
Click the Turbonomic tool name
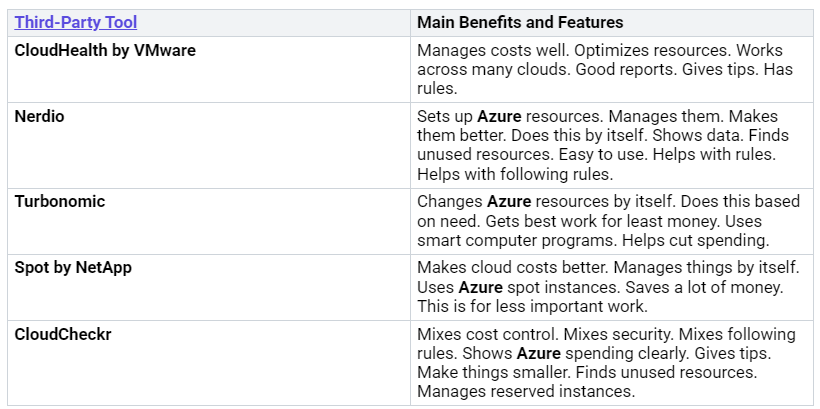coord(60,202)
